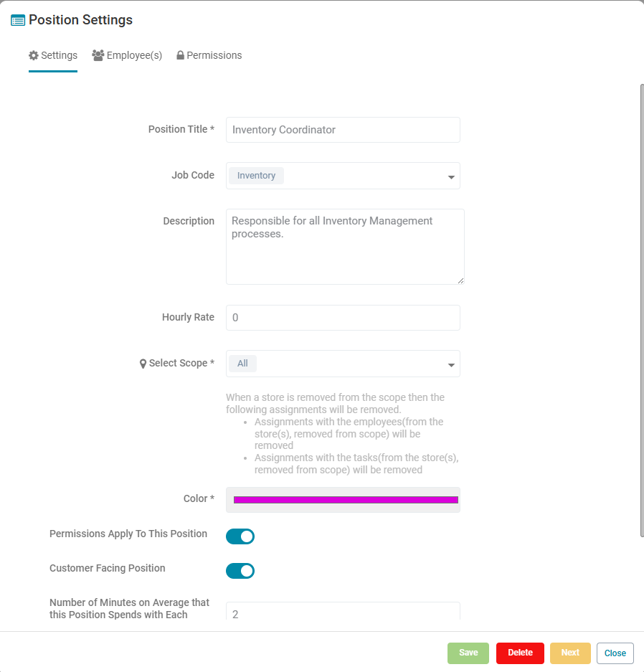This screenshot has width=644, height=672.
Task: Click the vertical scrollbar on right edge
Action: pyautogui.click(x=641, y=311)
